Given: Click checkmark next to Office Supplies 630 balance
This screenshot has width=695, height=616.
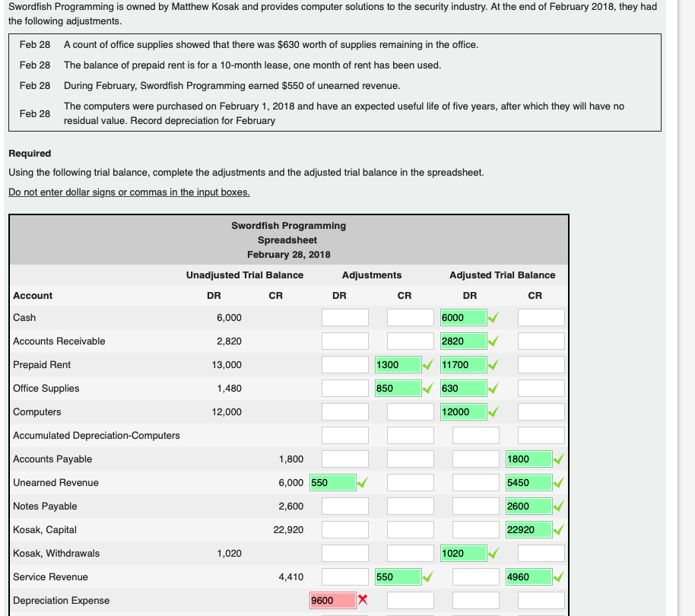Looking at the screenshot, I should pyautogui.click(x=493, y=388).
